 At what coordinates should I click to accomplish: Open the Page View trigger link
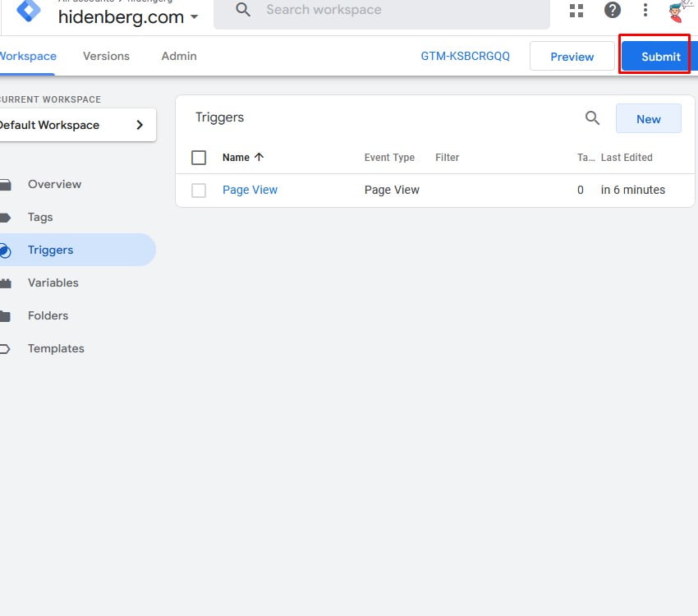pos(250,190)
